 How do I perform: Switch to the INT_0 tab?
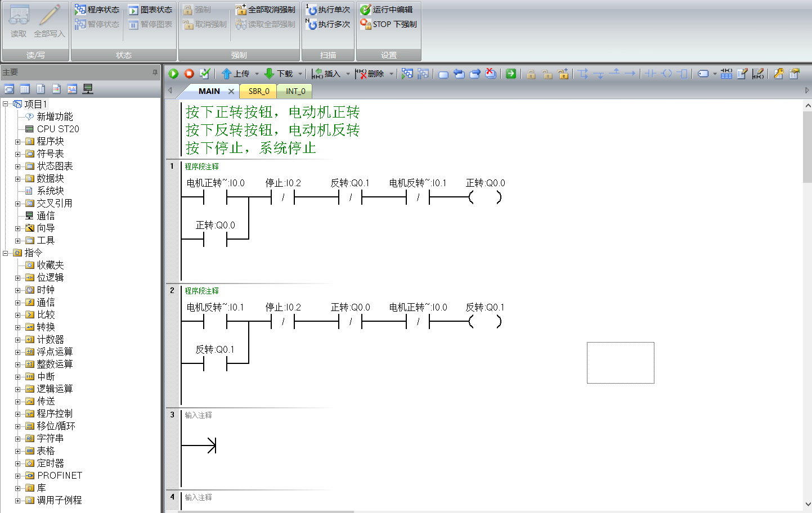pyautogui.click(x=295, y=91)
